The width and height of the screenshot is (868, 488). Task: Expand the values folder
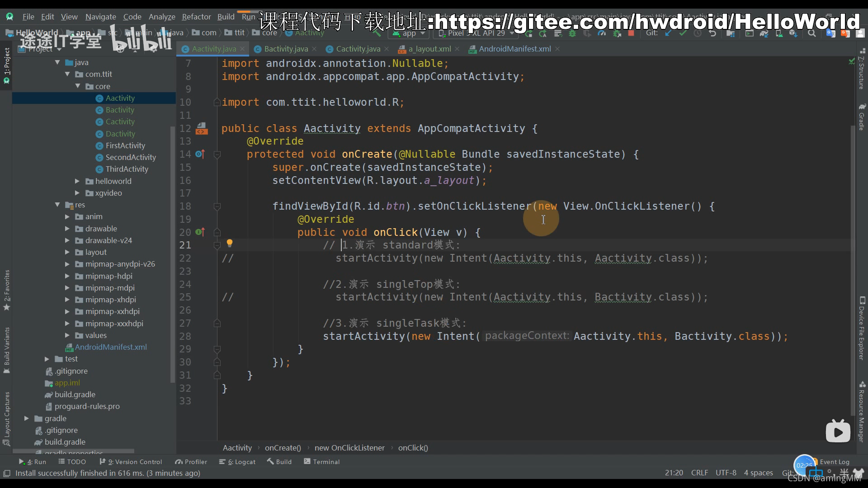(67, 335)
